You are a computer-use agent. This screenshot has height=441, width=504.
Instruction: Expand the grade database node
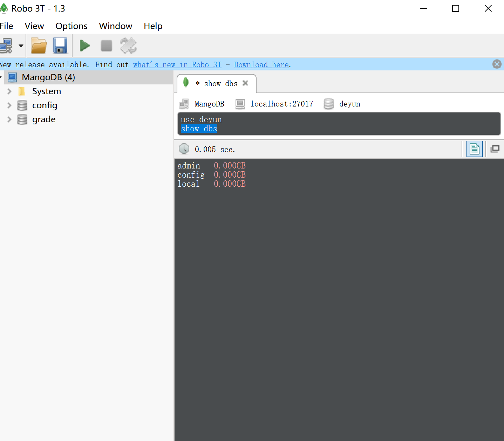9,119
